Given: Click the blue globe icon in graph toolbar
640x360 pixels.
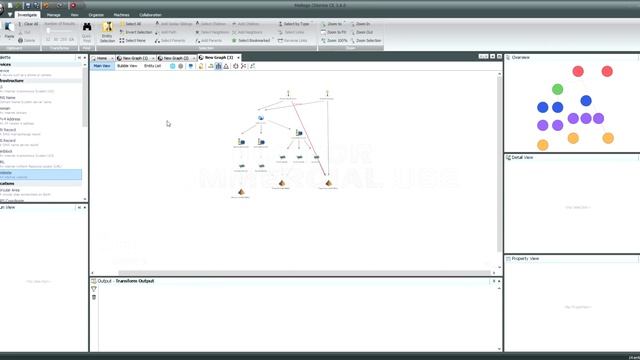Looking at the screenshot, I should pyautogui.click(x=173, y=66).
